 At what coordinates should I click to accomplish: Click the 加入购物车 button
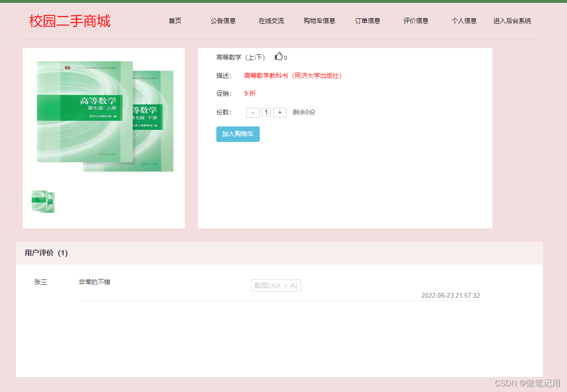[x=238, y=134]
